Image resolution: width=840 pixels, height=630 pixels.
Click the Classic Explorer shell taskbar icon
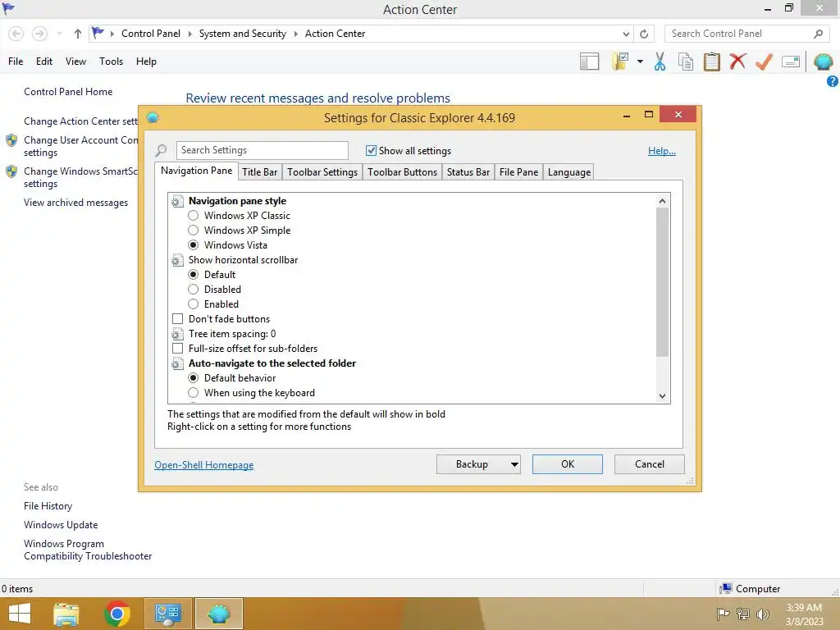pyautogui.click(x=218, y=614)
